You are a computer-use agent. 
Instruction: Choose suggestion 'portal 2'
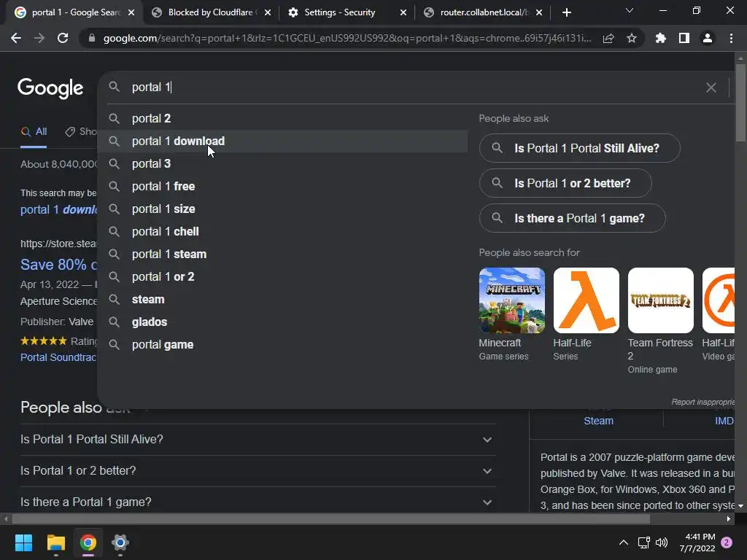tap(282, 118)
